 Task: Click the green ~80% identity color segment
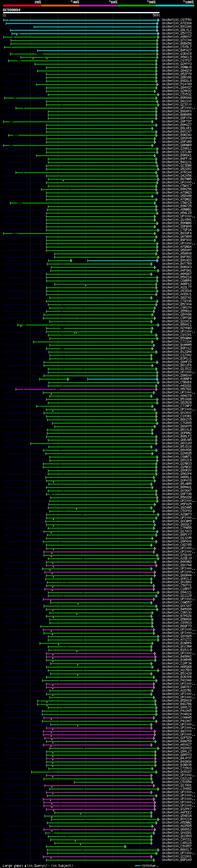[137, 6]
